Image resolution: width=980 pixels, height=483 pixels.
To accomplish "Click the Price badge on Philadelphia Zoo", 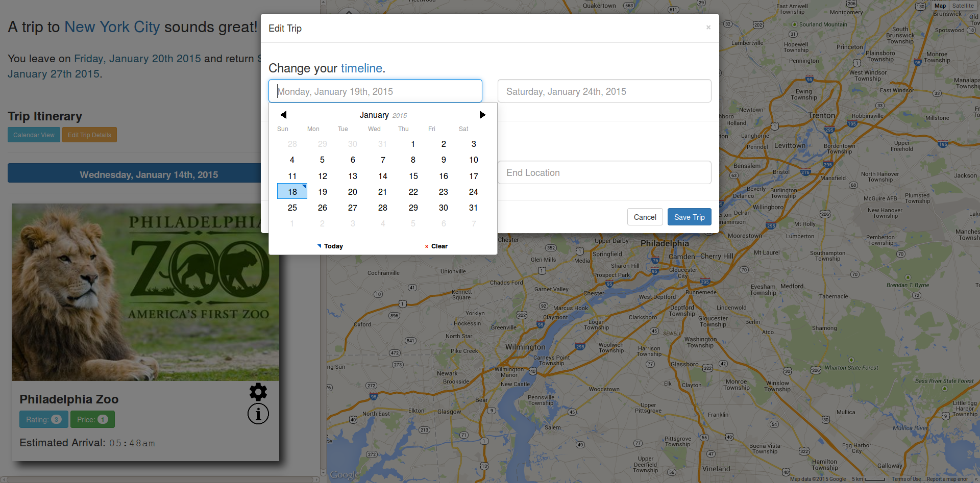I will point(92,419).
